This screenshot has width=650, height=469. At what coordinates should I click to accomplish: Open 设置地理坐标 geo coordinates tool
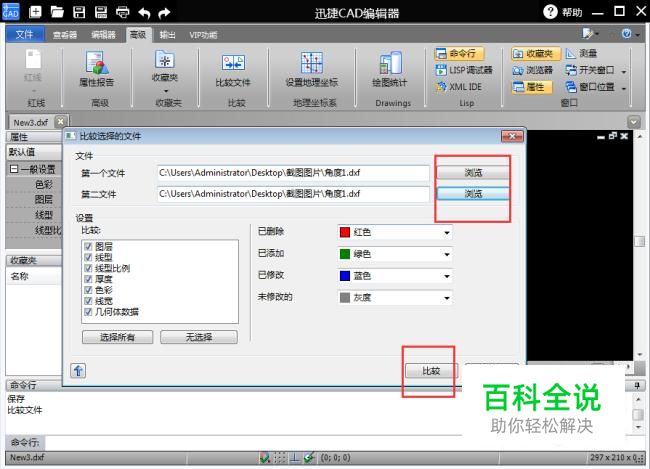tap(312, 69)
